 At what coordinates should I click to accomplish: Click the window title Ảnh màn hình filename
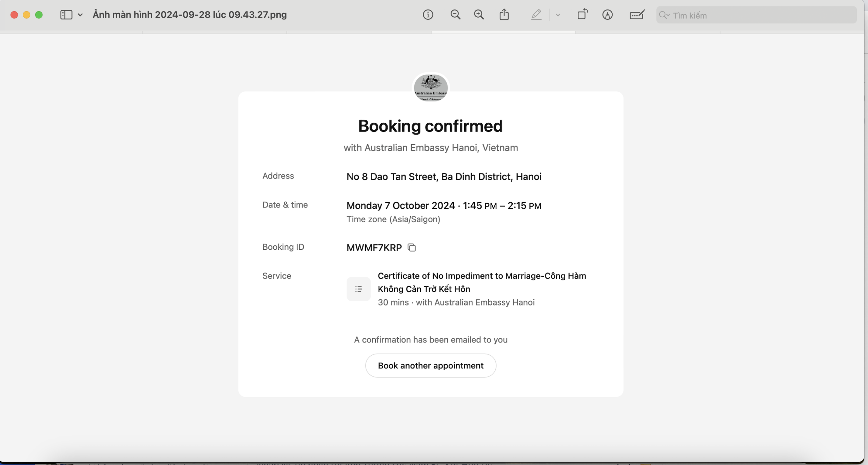(x=190, y=15)
